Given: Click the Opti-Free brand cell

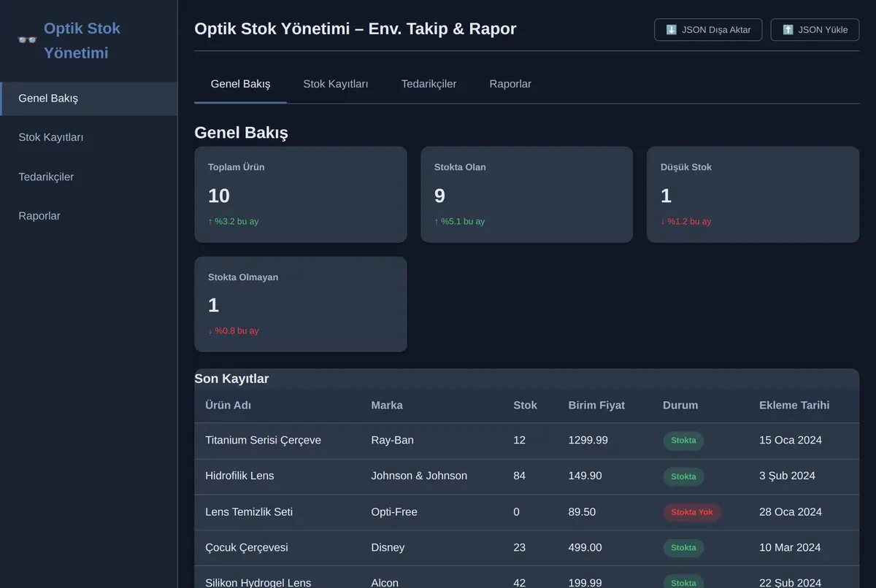Looking at the screenshot, I should point(394,512).
